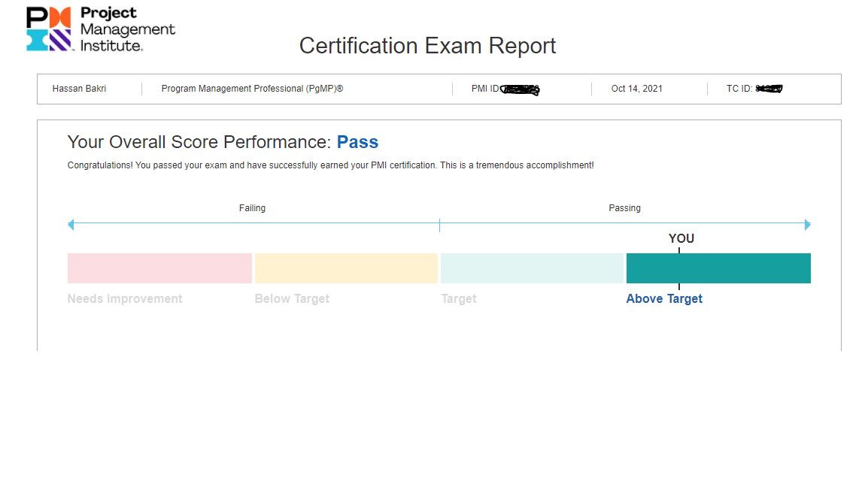Click the Certification Exam Report title
This screenshot has width=868, height=487.
pos(427,46)
